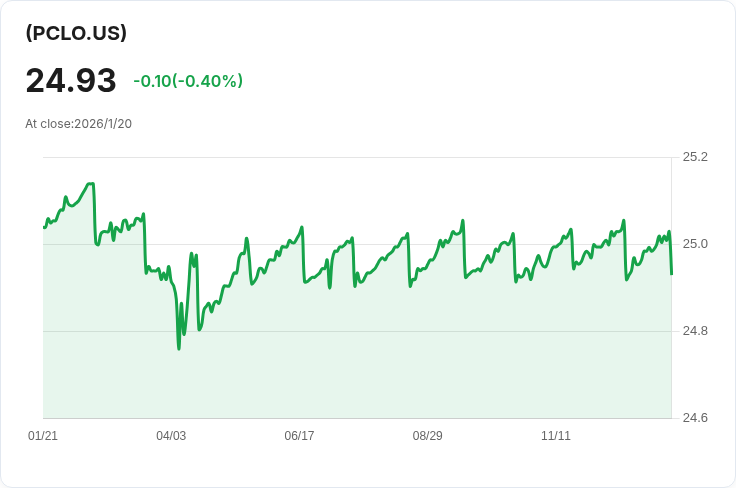This screenshot has width=736, height=488.
Task: Select the 04/03 date on x-axis
Action: click(171, 436)
